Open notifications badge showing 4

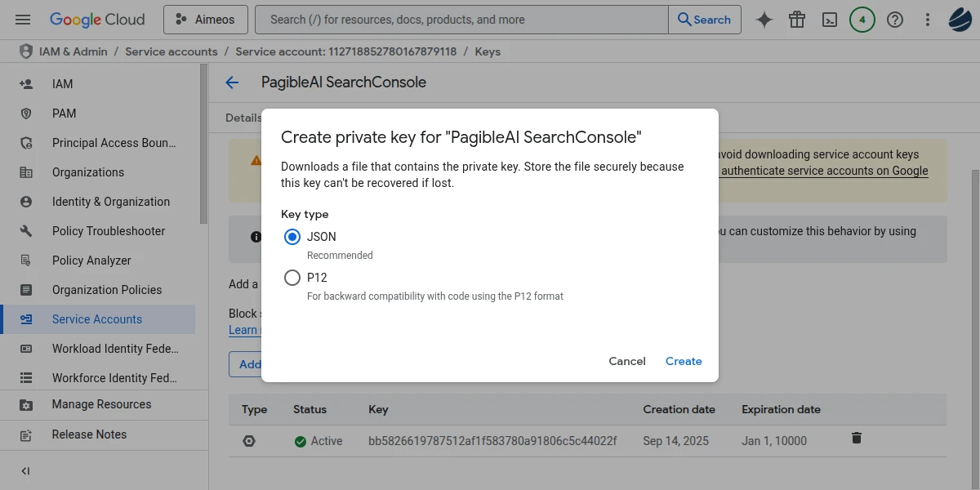(862, 20)
